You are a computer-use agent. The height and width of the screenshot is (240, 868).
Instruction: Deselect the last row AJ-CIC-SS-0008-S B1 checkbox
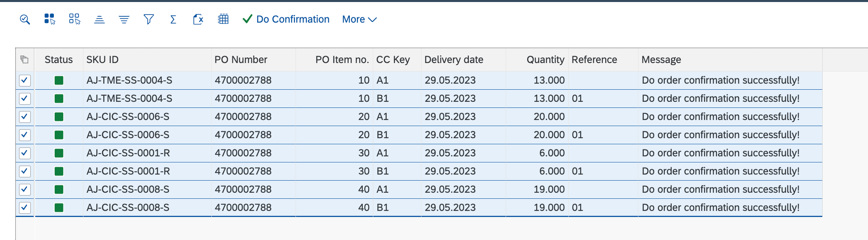(x=25, y=208)
